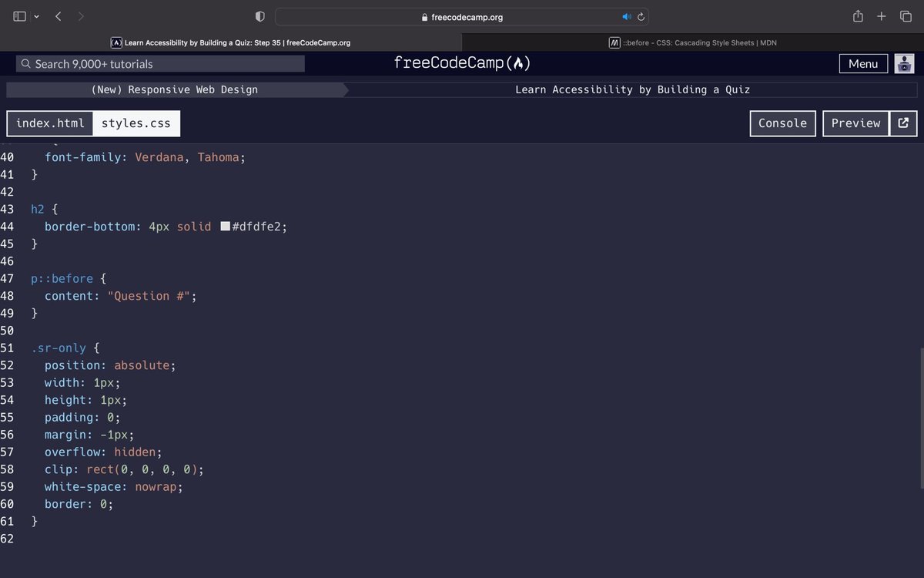
Task: Select the styles.css editor tab
Action: click(136, 123)
